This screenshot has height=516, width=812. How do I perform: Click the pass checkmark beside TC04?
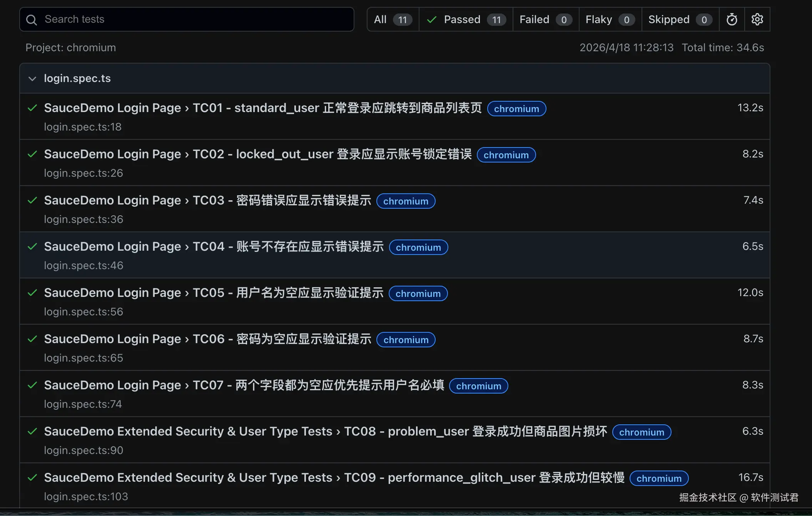[32, 246]
